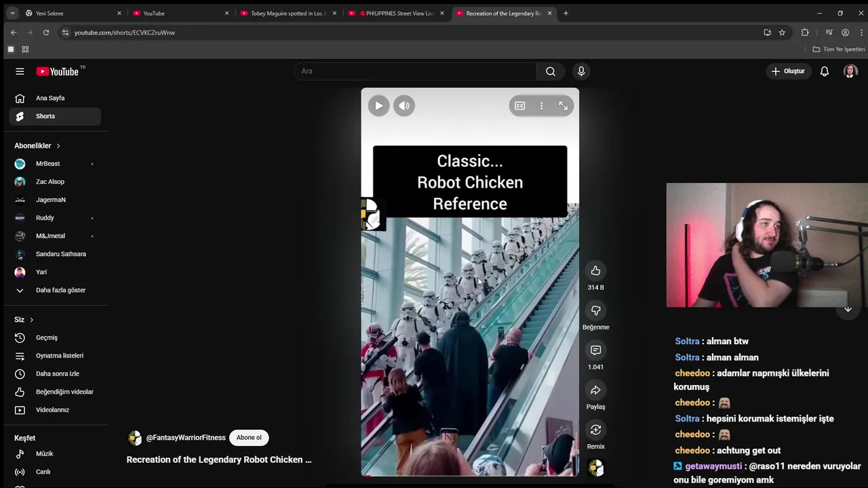Open the apps grid bookmark icon
This screenshot has width=868, height=488.
[25, 49]
